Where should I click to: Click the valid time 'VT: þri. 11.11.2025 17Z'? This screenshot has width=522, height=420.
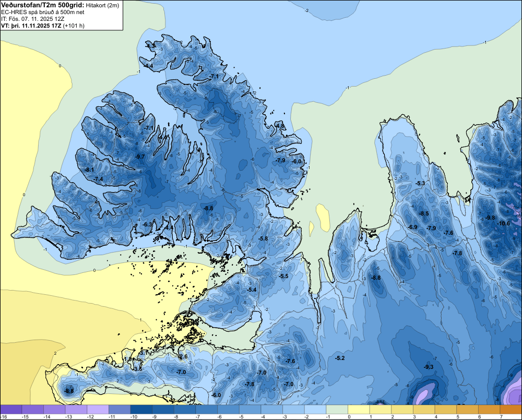[x=31, y=26]
